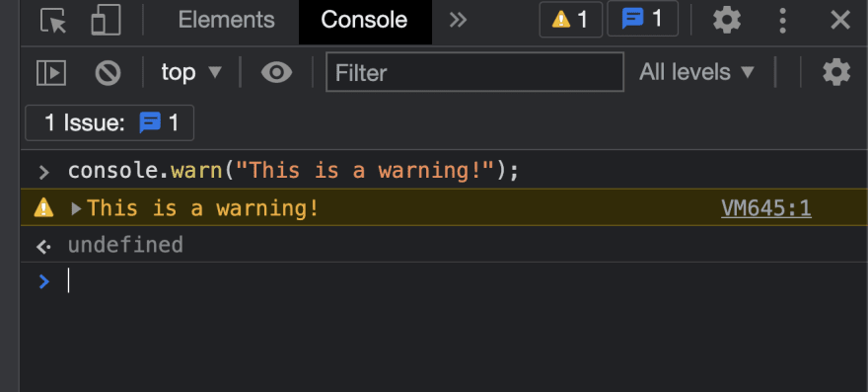This screenshot has width=868, height=392.
Task: Open DevTools settings gear in top bar
Action: point(727,21)
